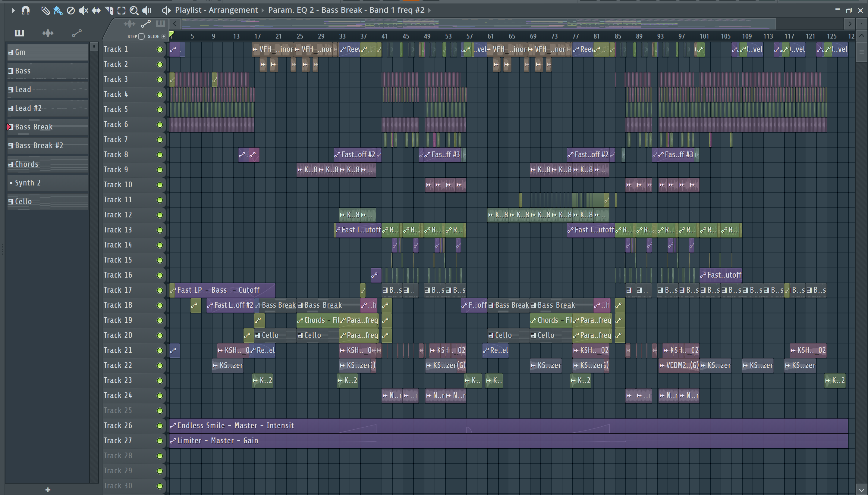This screenshot has height=495, width=868.
Task: Select the Chords pattern
Action: (48, 164)
